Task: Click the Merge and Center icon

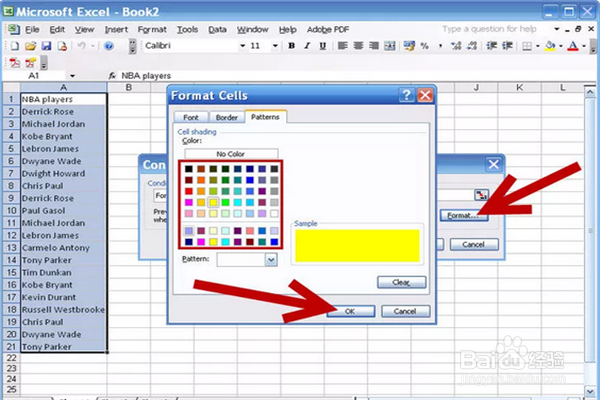Action: pyautogui.click(x=390, y=46)
